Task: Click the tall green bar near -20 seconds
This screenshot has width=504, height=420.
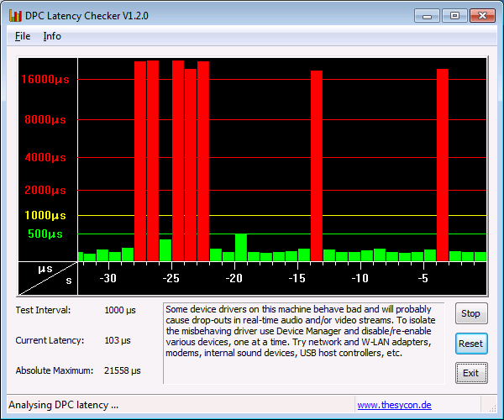Action: tap(241, 247)
